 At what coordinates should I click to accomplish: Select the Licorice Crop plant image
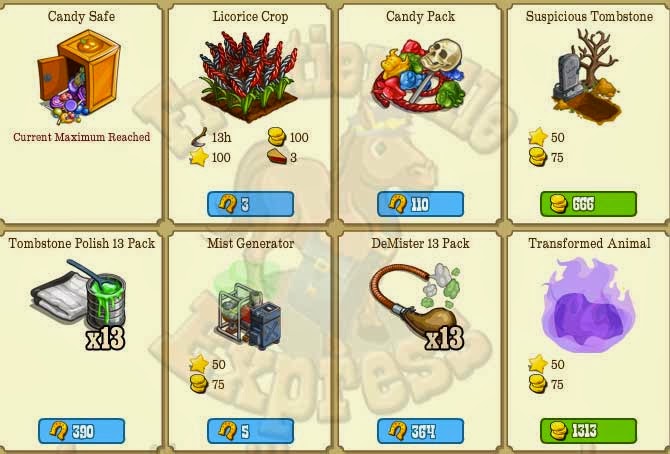coord(249,77)
